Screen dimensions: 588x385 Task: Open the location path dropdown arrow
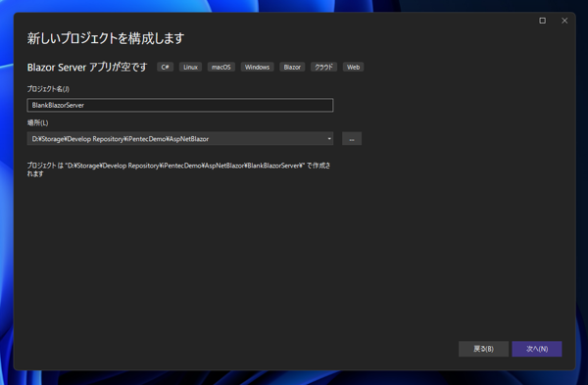click(x=329, y=139)
